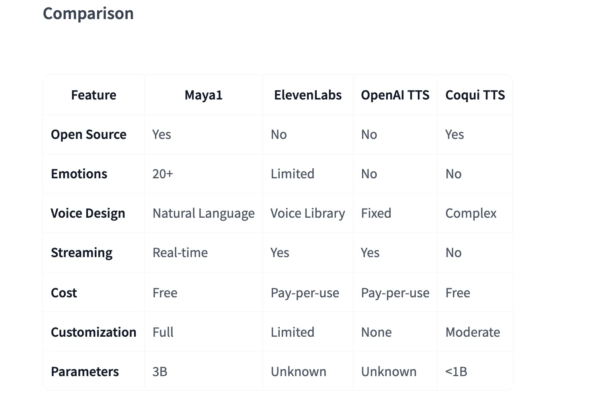Click the Cost row label

(64, 293)
